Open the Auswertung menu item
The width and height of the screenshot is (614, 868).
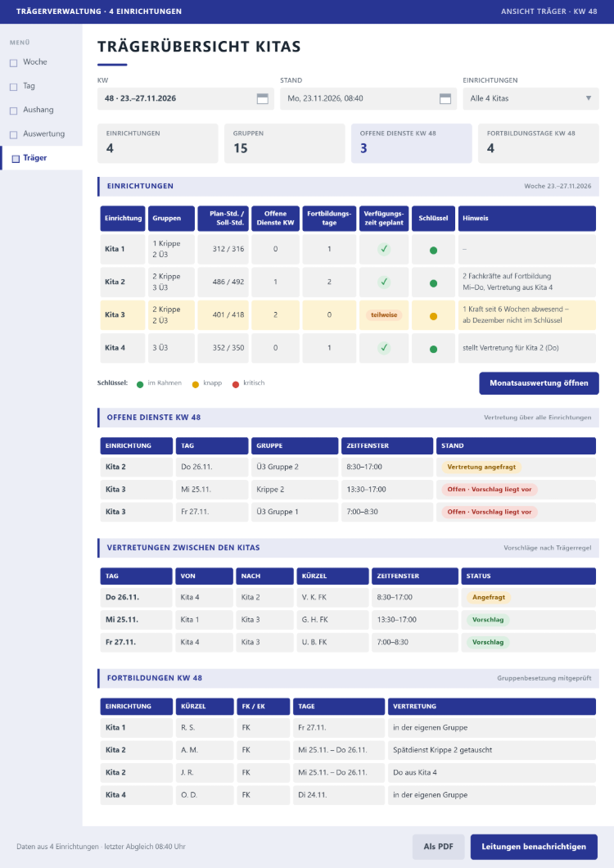[x=41, y=133]
